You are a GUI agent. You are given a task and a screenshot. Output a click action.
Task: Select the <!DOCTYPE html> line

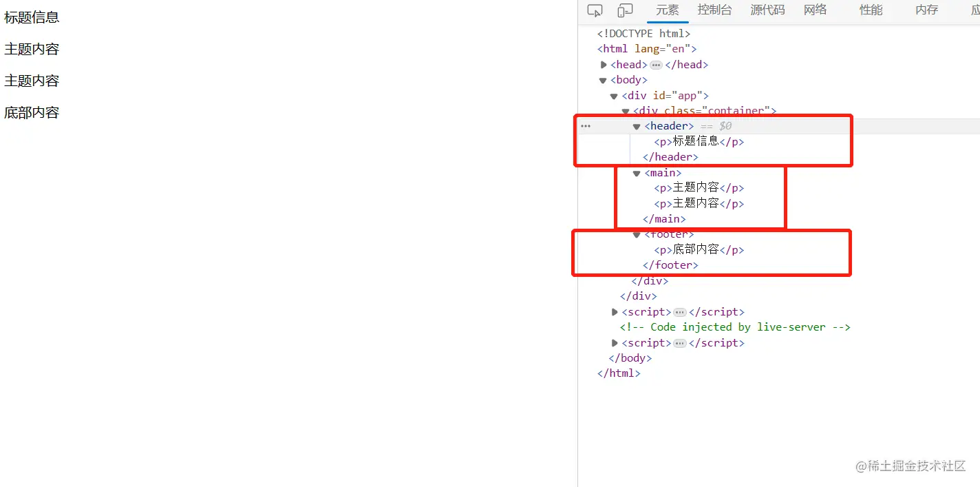tap(643, 33)
